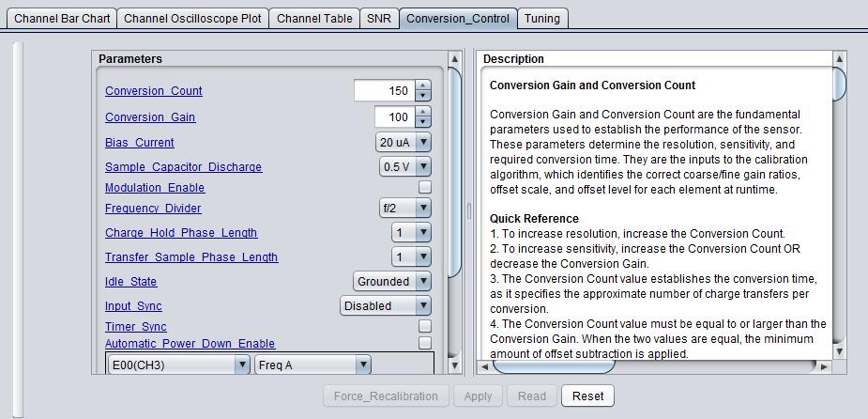The image size is (868, 419).
Task: Open the Frequency Divider dropdown
Action: [x=404, y=209]
